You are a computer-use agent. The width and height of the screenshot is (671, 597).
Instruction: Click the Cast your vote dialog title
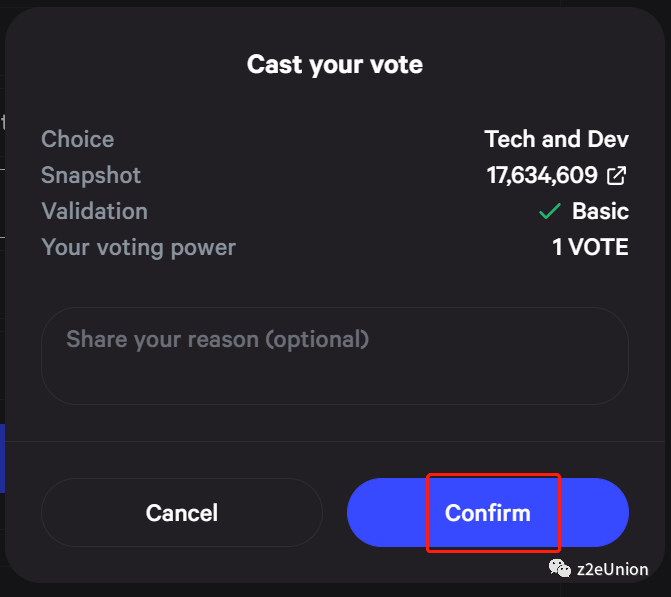click(335, 65)
